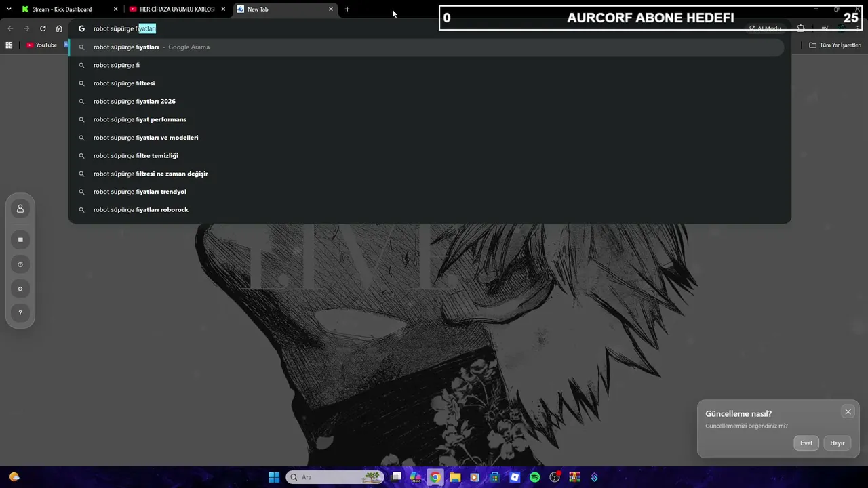The image size is (868, 488).
Task: Click Hayır in the Güncelleme nasıl popup
Action: pyautogui.click(x=837, y=443)
